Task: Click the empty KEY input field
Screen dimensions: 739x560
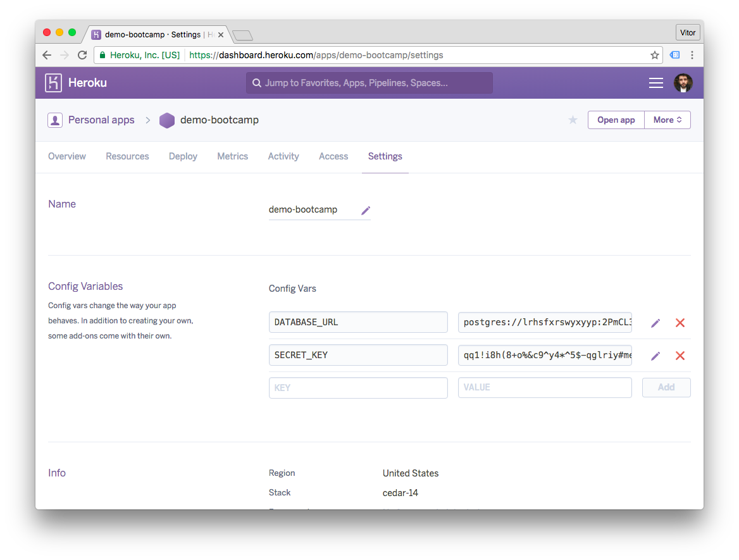Action: (358, 388)
